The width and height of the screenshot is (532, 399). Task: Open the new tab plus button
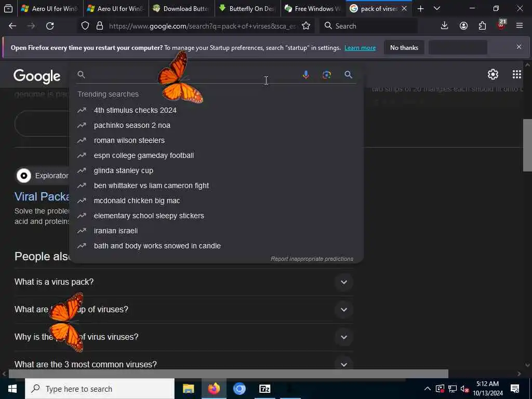coord(420,9)
